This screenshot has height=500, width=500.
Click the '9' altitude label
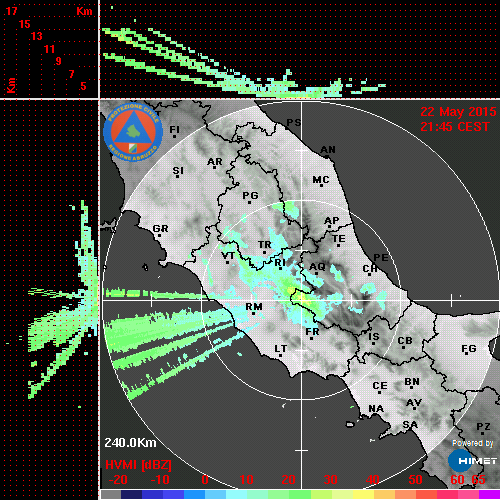59,61
